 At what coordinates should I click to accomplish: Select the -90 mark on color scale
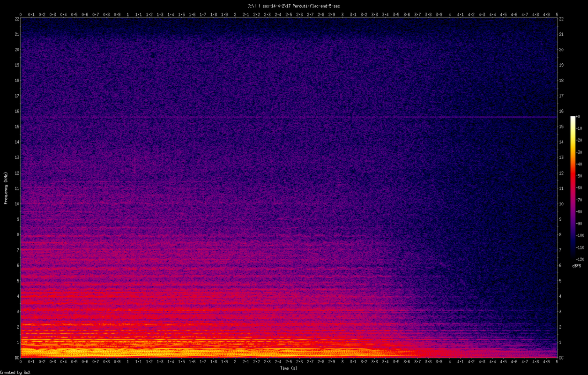(579, 224)
